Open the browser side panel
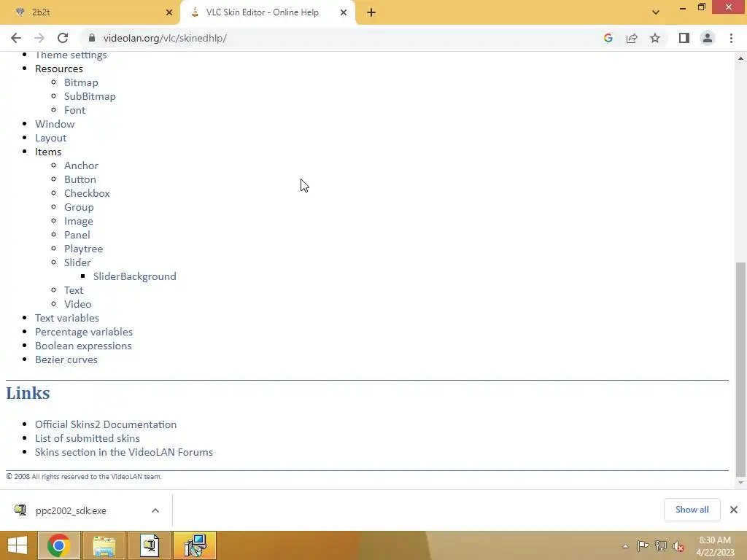Image resolution: width=747 pixels, height=560 pixels. click(684, 38)
